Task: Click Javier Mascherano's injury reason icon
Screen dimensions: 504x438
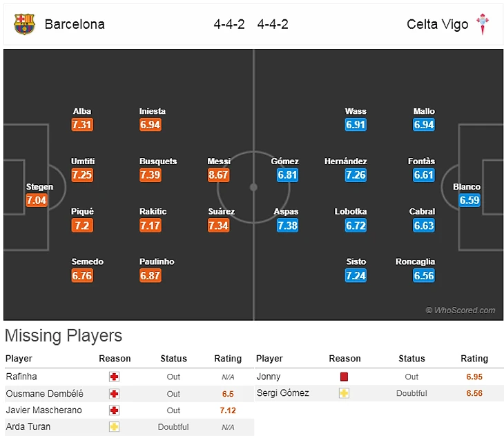Action: (x=115, y=410)
